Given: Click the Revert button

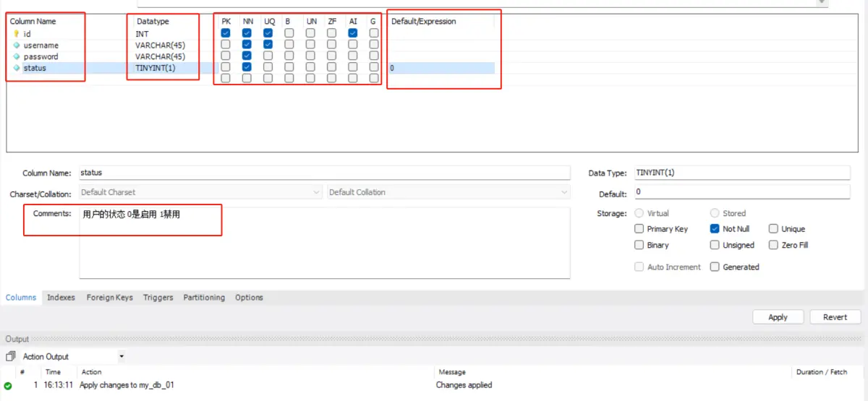Looking at the screenshot, I should pyautogui.click(x=835, y=317).
